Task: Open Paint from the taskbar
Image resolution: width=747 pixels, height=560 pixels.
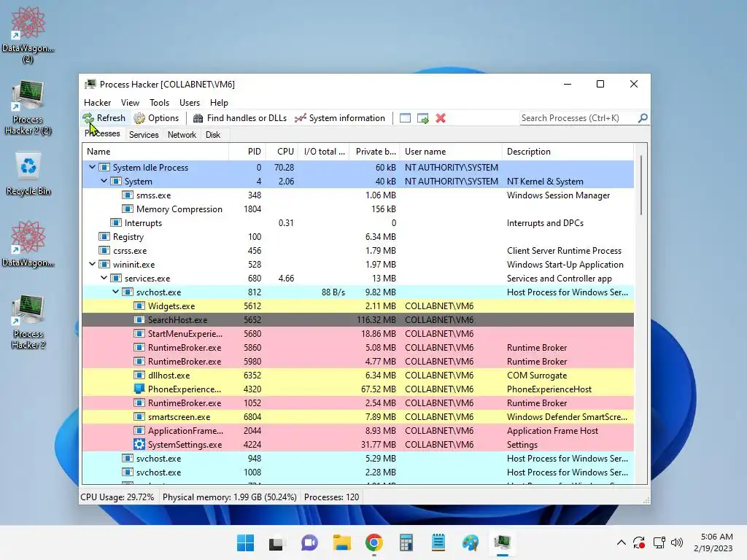Action: coord(471,542)
